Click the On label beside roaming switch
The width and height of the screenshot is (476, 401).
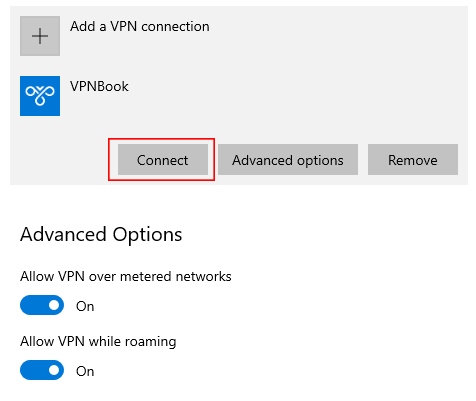pos(85,371)
